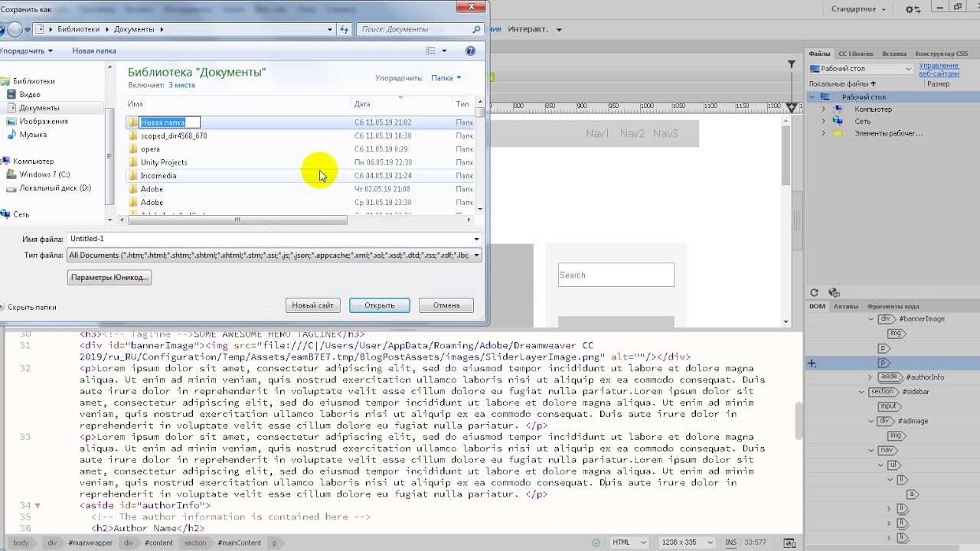This screenshot has width=980, height=551.
Task: Open the sync settings icon next to Стандартное
Action: 913,9
